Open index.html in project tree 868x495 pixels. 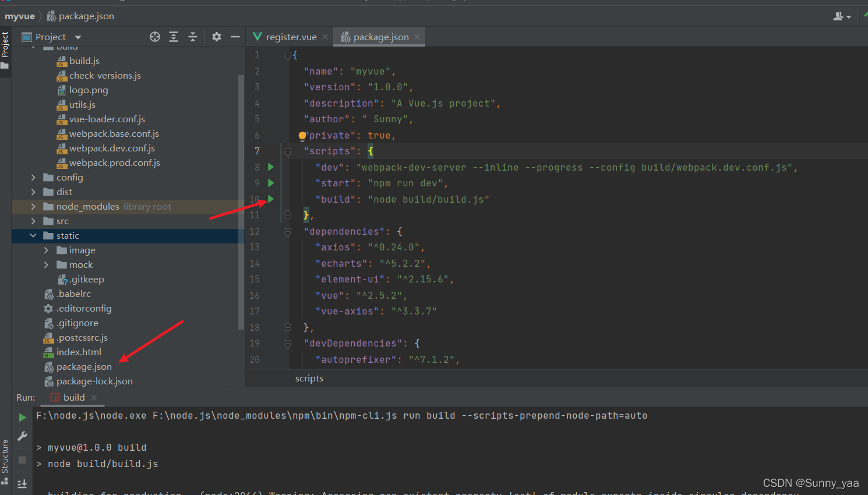pos(79,352)
